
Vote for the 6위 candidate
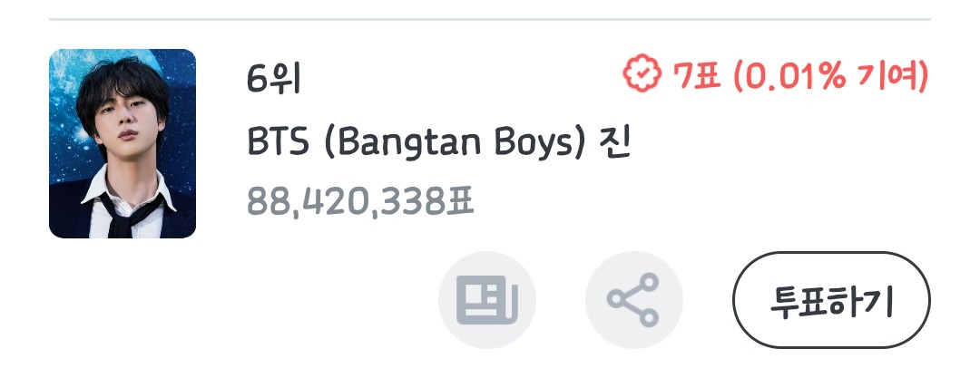(831, 300)
